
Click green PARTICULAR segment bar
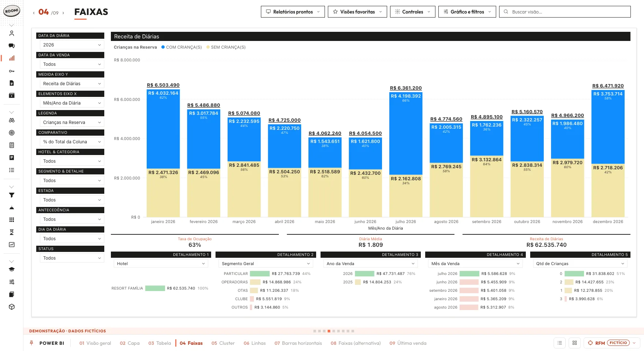[260, 274]
